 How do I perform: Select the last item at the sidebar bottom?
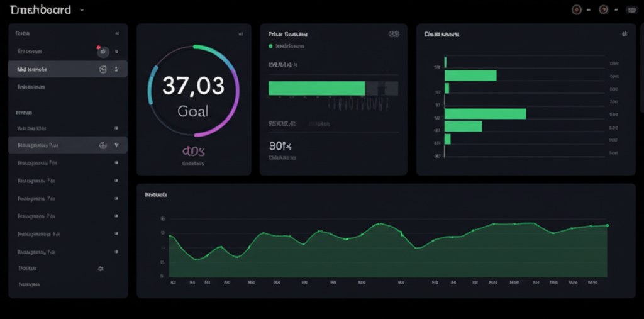(x=30, y=284)
